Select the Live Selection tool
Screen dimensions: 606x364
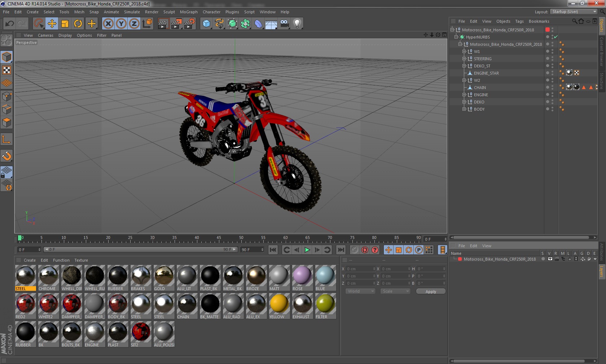point(39,24)
